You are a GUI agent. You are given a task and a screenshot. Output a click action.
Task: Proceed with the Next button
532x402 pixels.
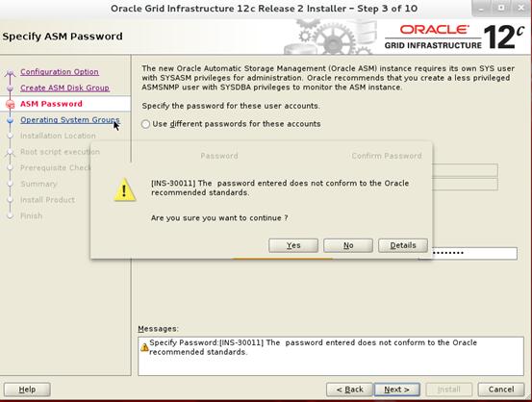396,389
